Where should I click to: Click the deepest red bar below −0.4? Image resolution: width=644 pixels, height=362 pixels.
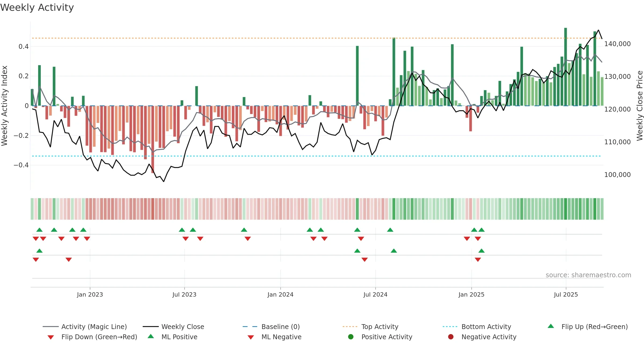pos(153,139)
